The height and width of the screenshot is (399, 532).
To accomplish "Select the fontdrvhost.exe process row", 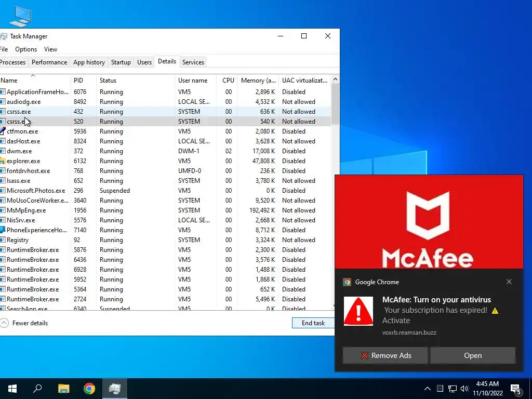I will tap(165, 170).
